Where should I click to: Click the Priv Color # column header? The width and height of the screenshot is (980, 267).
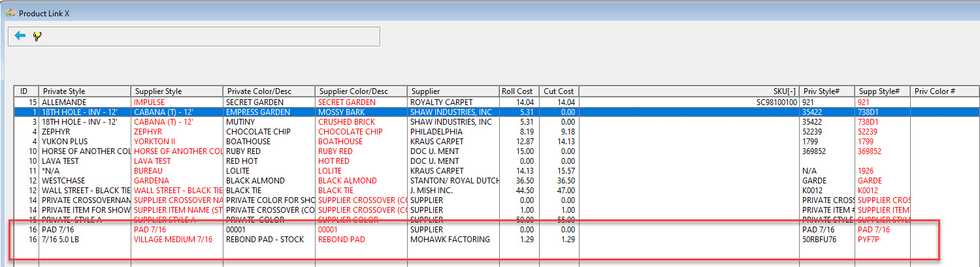pyautogui.click(x=945, y=91)
